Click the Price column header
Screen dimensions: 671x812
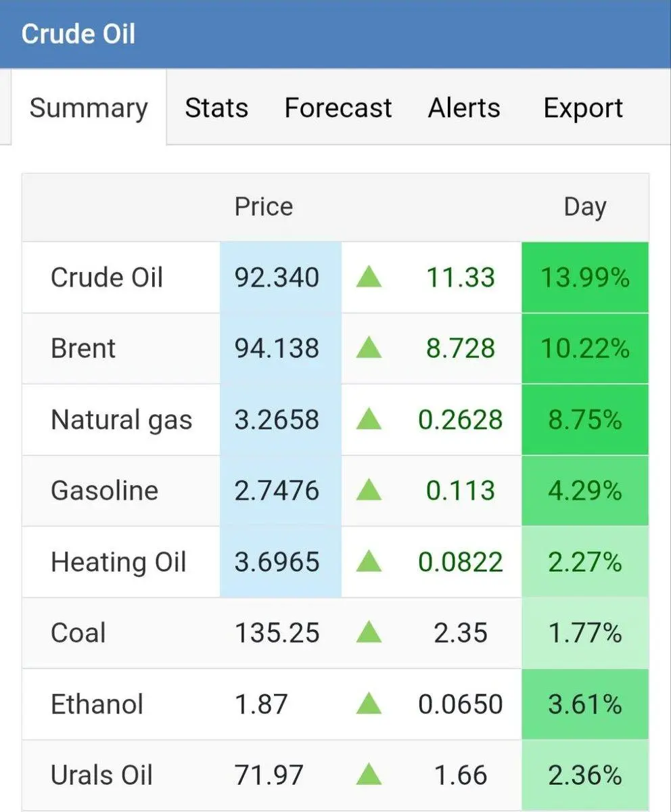click(264, 207)
